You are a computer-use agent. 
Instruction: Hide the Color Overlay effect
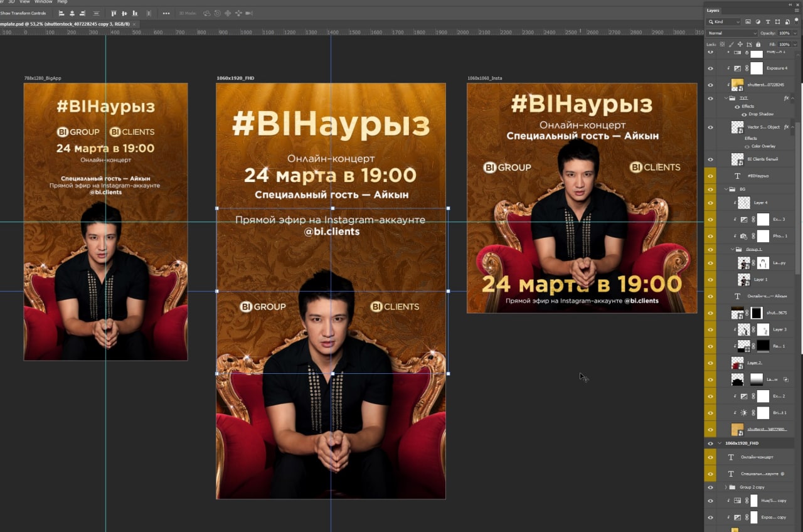pyautogui.click(x=747, y=146)
